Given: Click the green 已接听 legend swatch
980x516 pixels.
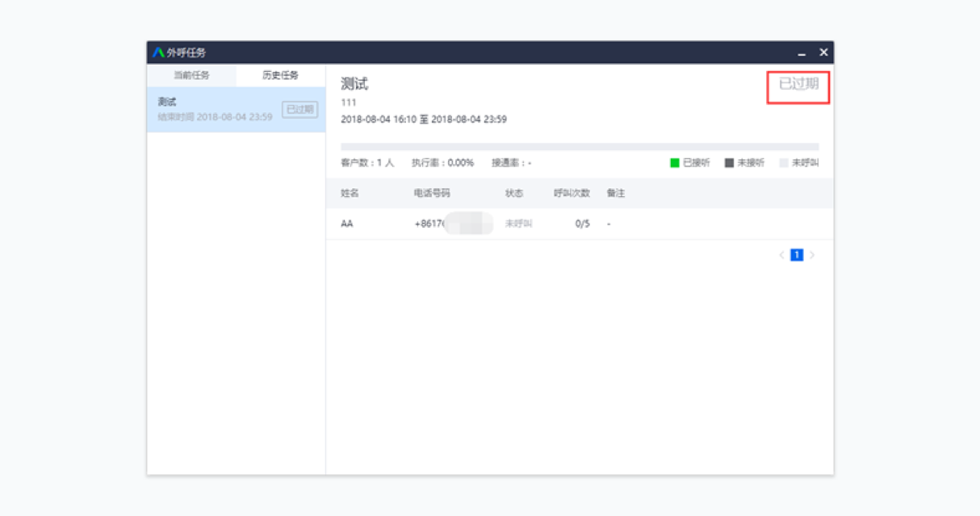Looking at the screenshot, I should click(x=675, y=163).
